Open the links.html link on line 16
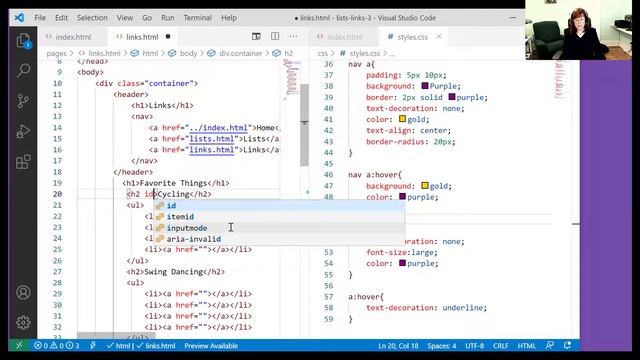Image resolution: width=640 pixels, height=360 pixels. pyautogui.click(x=212, y=149)
